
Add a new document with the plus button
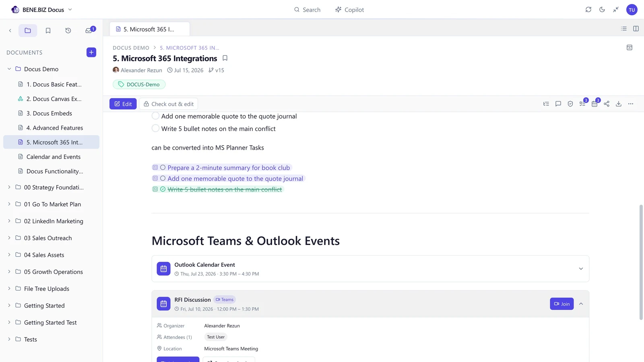(91, 52)
